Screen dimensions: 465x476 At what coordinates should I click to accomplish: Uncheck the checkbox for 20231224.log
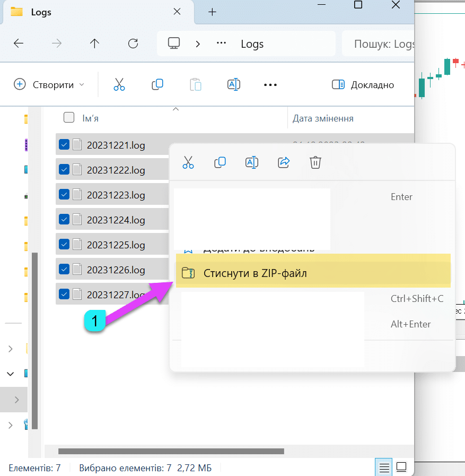(x=64, y=219)
